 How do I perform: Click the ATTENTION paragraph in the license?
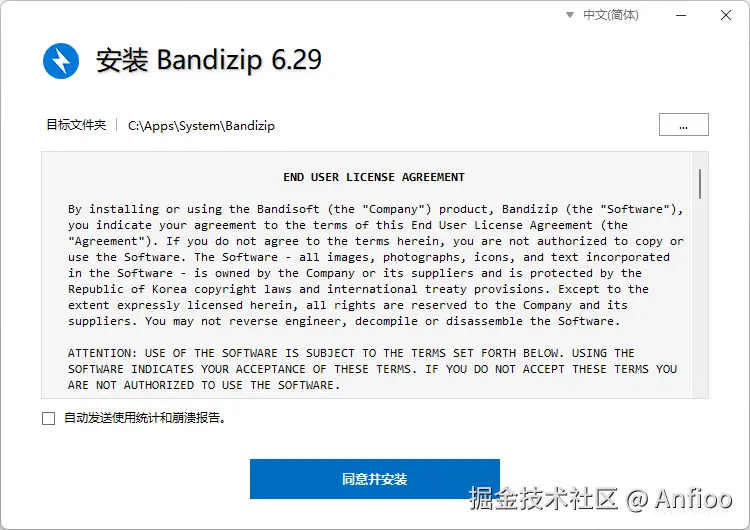[372, 369]
